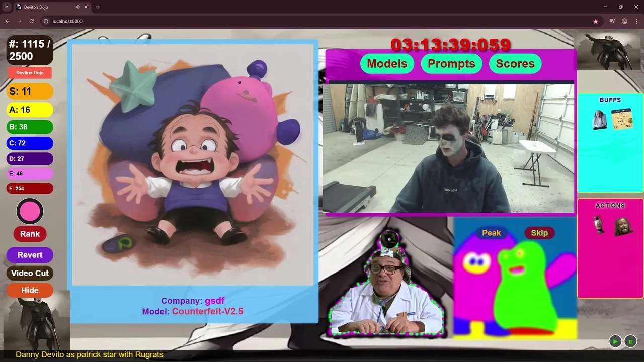644x362 pixels.
Task: Assign E tier rank
Action: (30, 174)
